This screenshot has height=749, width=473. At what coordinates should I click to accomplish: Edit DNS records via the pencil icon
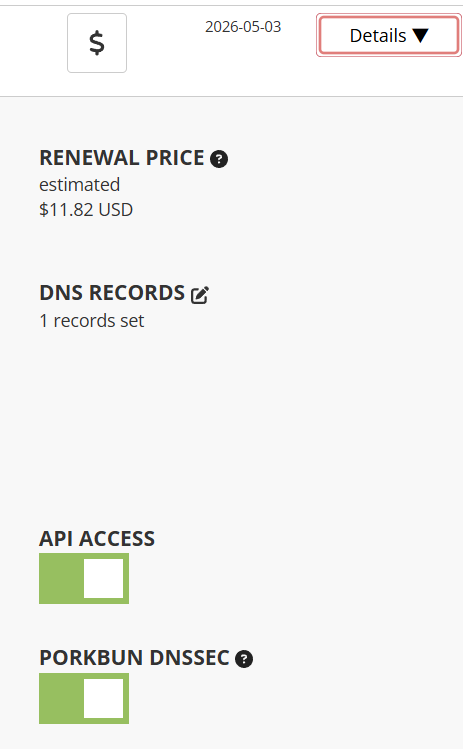pyautogui.click(x=200, y=295)
